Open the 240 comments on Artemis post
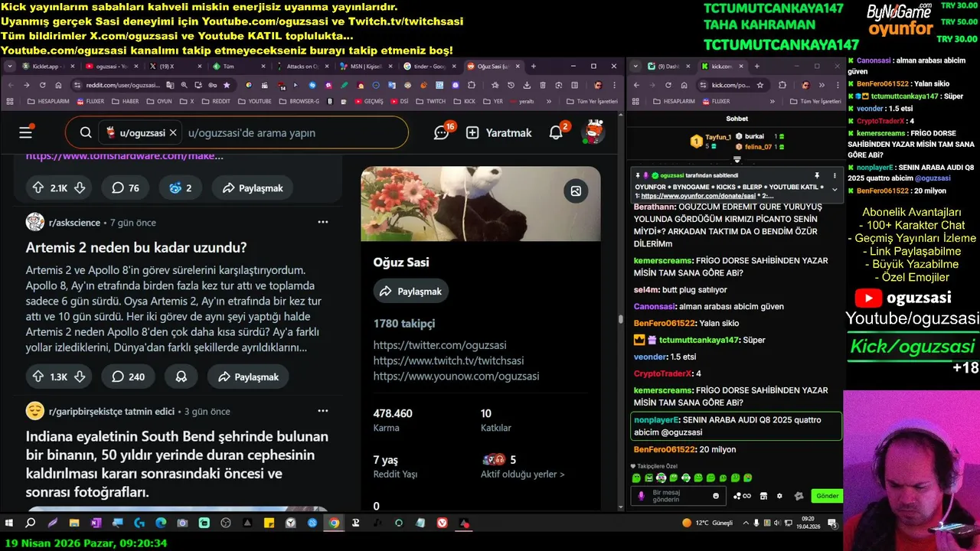980x551 pixels. (128, 377)
